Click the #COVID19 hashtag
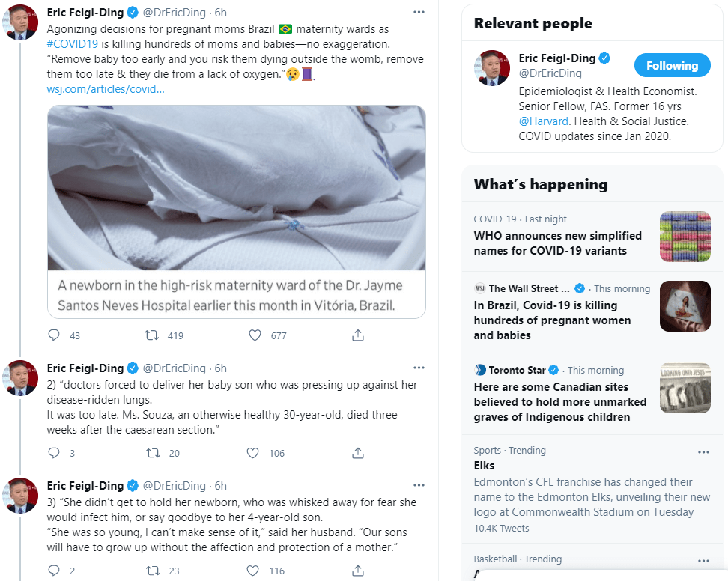Viewport: 728px width, 581px height. pos(73,44)
